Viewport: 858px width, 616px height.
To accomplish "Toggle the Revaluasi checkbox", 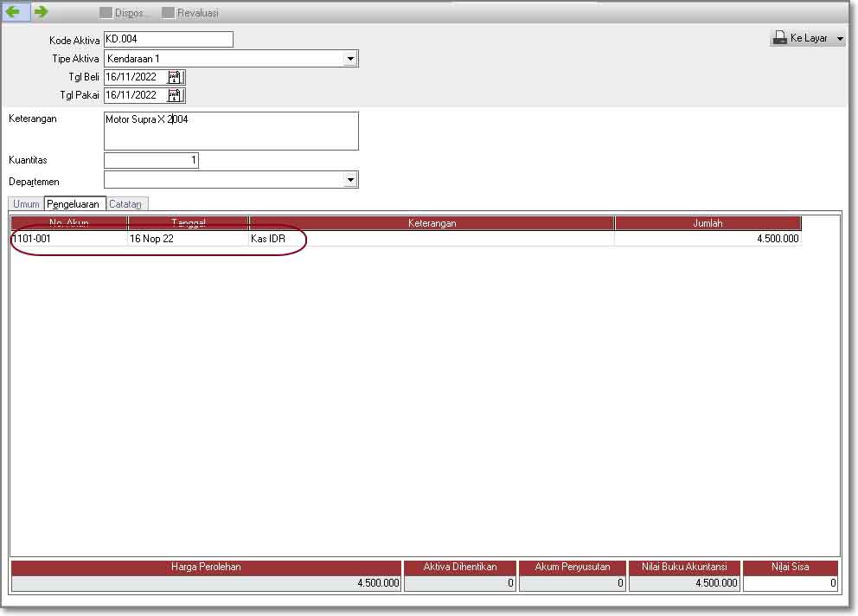I will 168,13.
